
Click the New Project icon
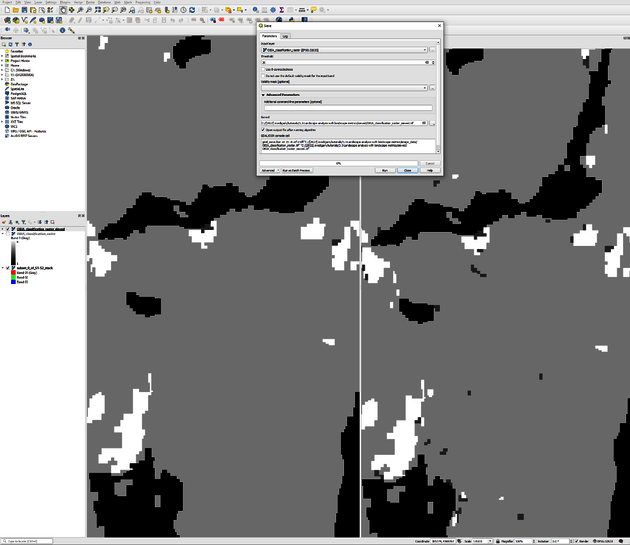pos(7,10)
